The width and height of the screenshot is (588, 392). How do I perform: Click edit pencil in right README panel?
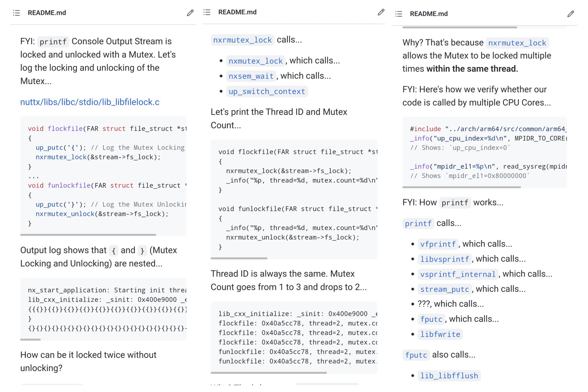570,14
